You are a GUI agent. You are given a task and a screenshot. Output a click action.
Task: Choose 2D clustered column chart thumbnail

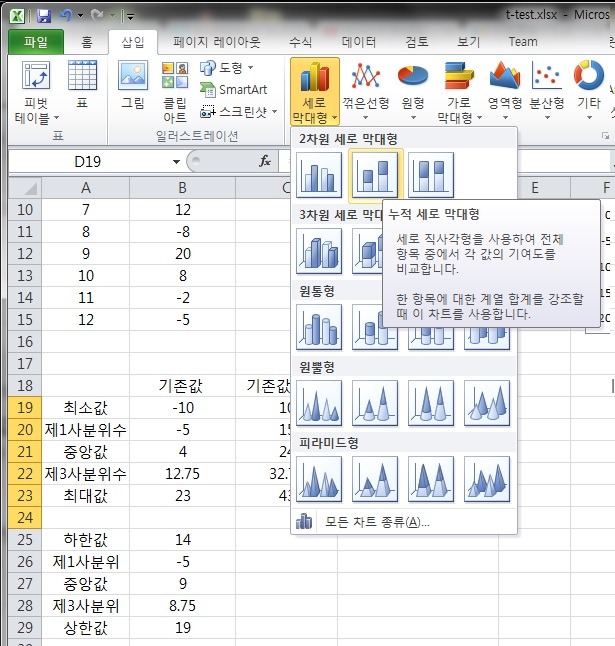coord(319,175)
